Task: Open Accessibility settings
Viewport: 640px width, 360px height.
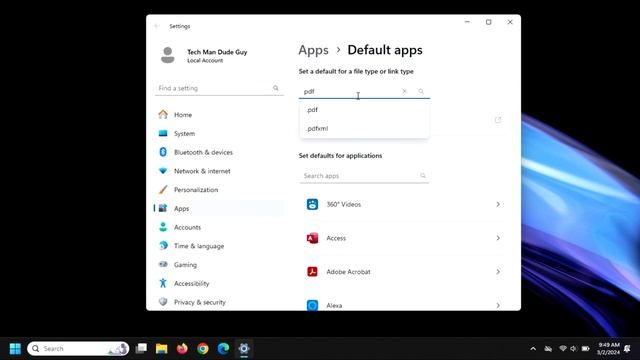Action: [x=219, y=284]
